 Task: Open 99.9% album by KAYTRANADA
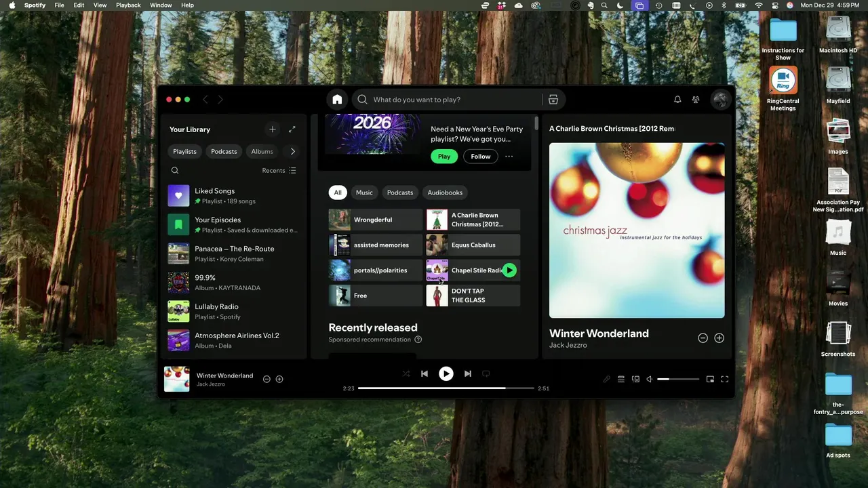(233, 283)
